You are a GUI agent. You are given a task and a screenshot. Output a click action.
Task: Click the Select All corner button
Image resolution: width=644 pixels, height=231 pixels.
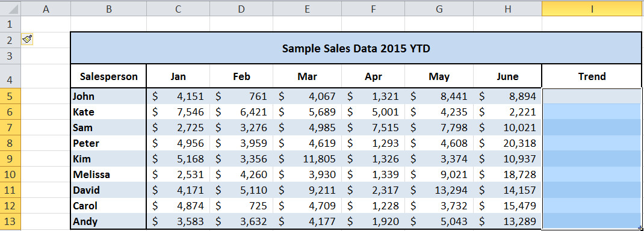click(x=10, y=8)
